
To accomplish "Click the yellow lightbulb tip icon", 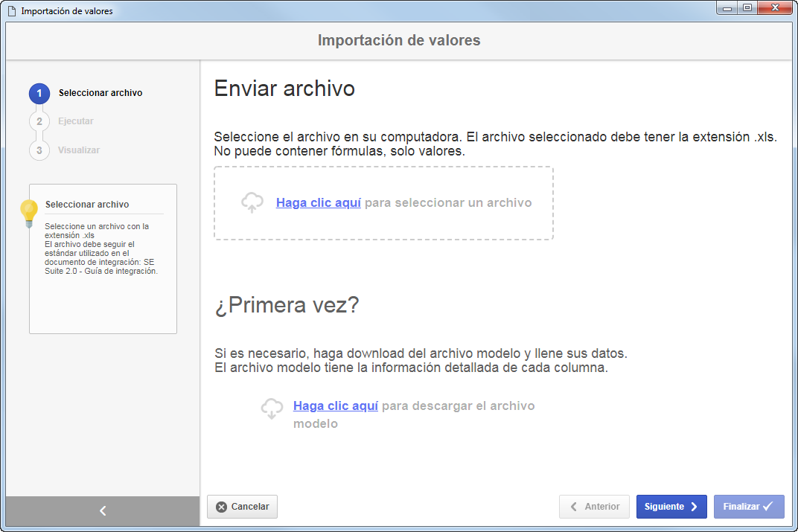I will [x=28, y=214].
